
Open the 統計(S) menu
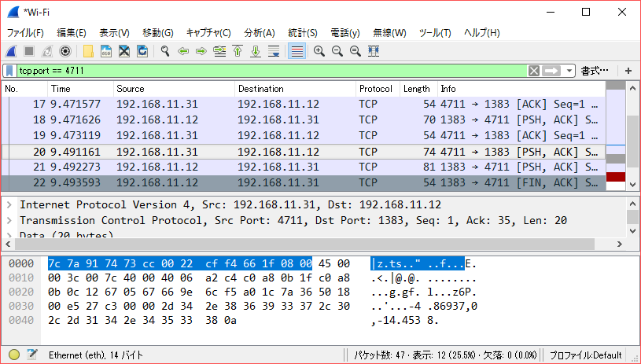click(x=302, y=33)
